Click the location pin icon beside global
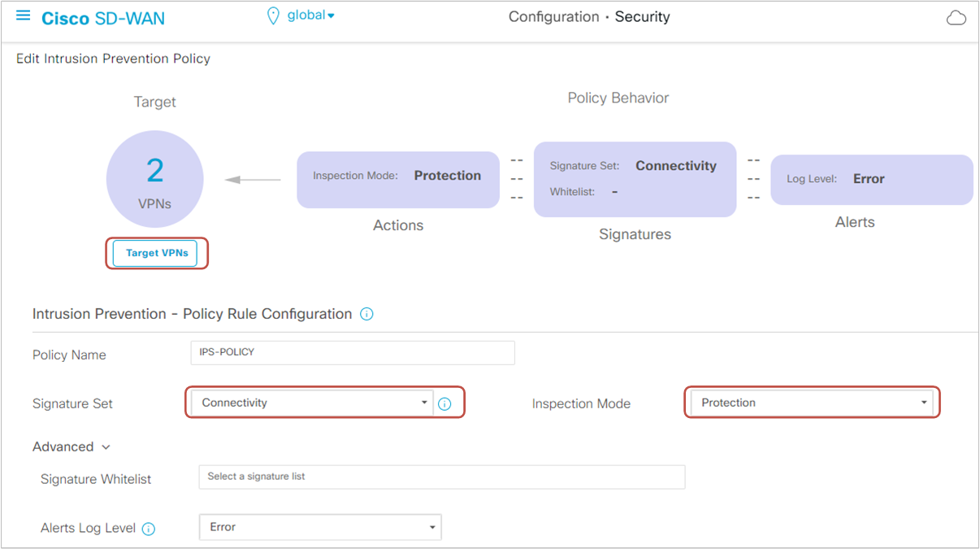The image size is (980, 549). pyautogui.click(x=272, y=15)
